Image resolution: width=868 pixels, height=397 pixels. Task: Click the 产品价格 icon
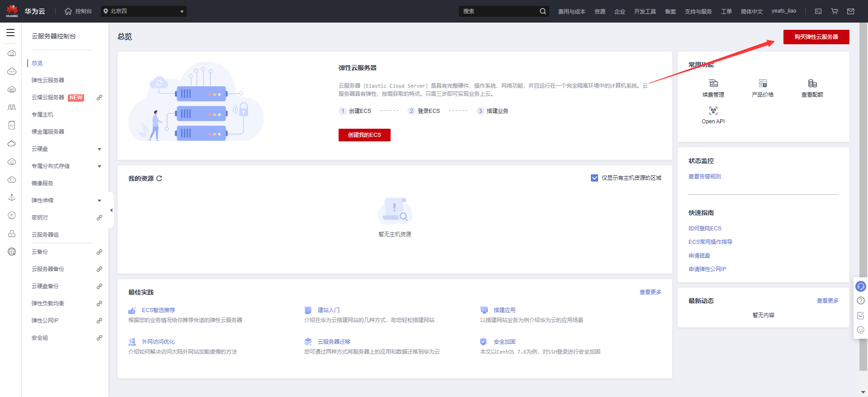pyautogui.click(x=763, y=83)
